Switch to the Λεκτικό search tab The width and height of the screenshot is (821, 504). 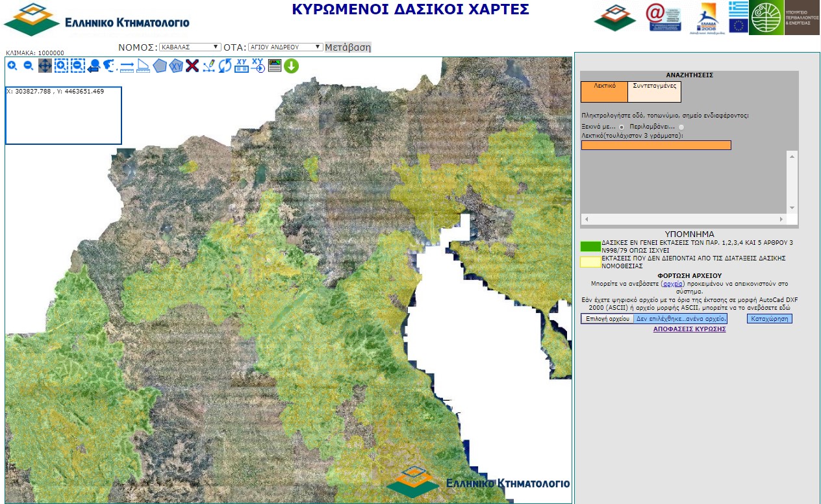(604, 92)
